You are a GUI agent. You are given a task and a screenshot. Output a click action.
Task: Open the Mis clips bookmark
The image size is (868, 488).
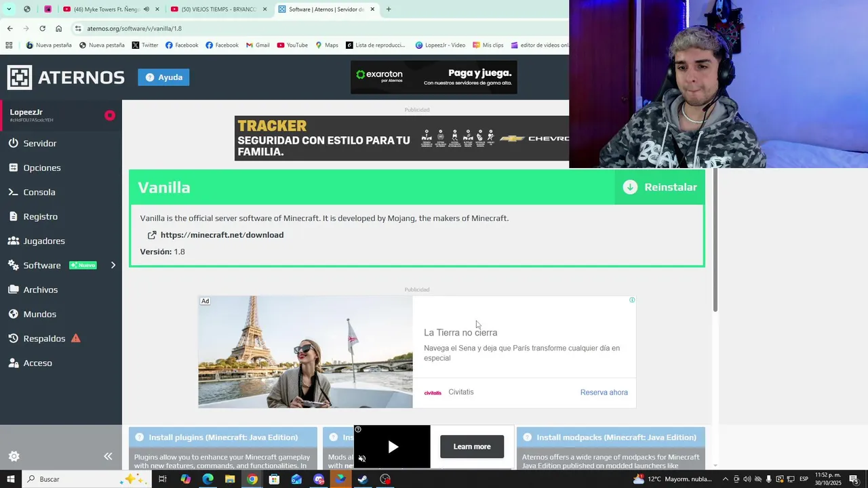[488, 45]
